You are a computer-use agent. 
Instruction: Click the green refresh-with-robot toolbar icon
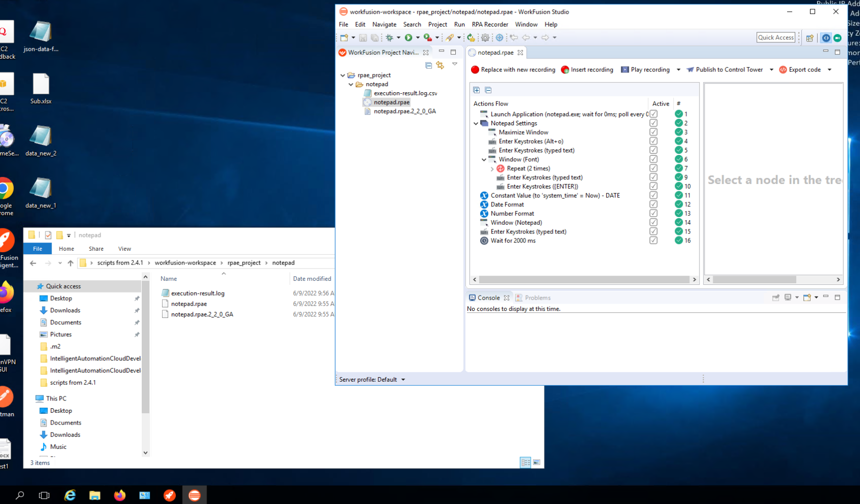coord(471,38)
